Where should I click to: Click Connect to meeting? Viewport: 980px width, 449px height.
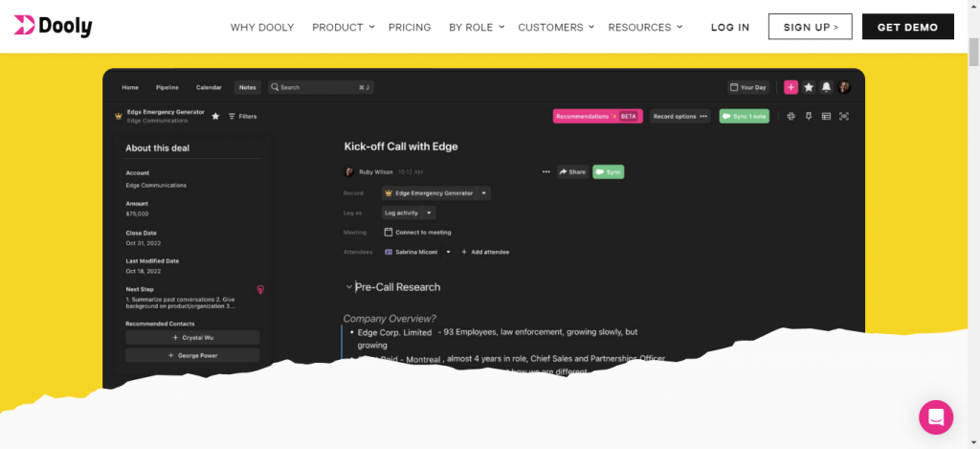click(417, 232)
